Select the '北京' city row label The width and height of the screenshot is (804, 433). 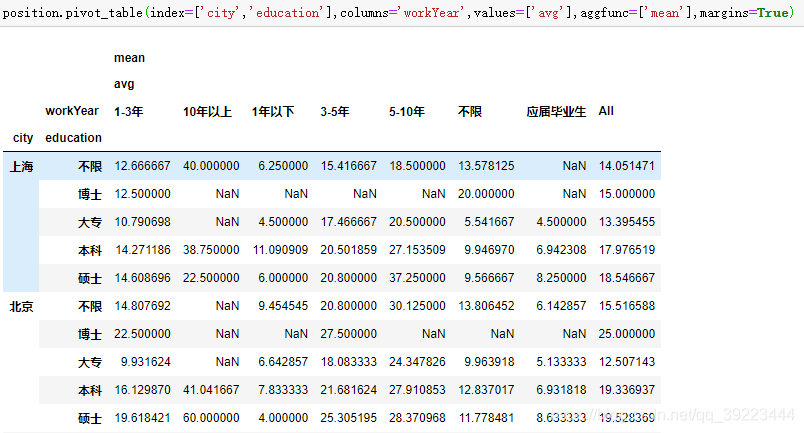pos(22,306)
